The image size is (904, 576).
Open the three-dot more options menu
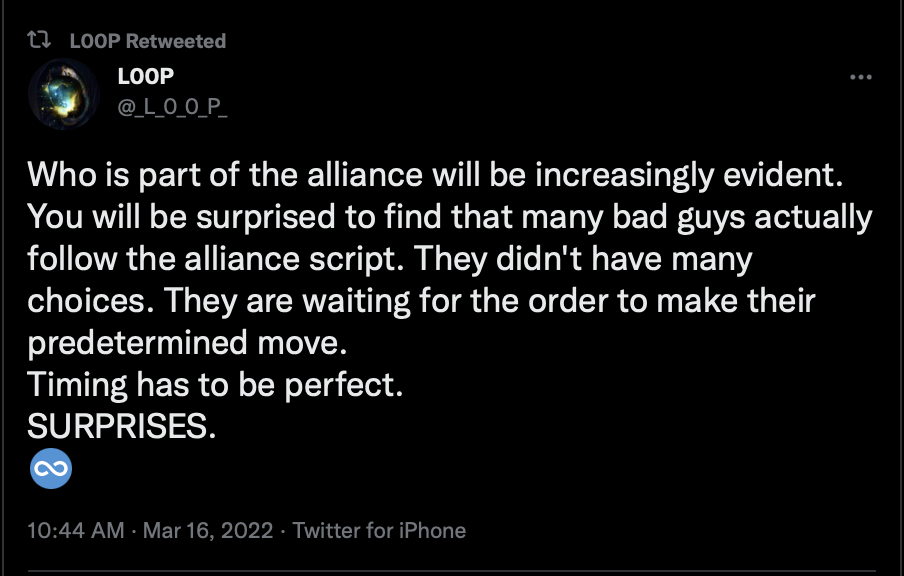861,77
